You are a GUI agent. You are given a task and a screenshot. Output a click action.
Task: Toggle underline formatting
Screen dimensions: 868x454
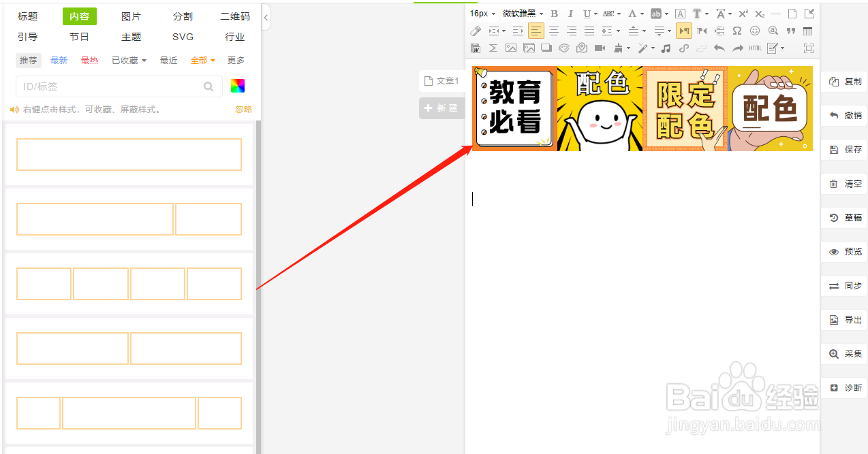pos(586,13)
